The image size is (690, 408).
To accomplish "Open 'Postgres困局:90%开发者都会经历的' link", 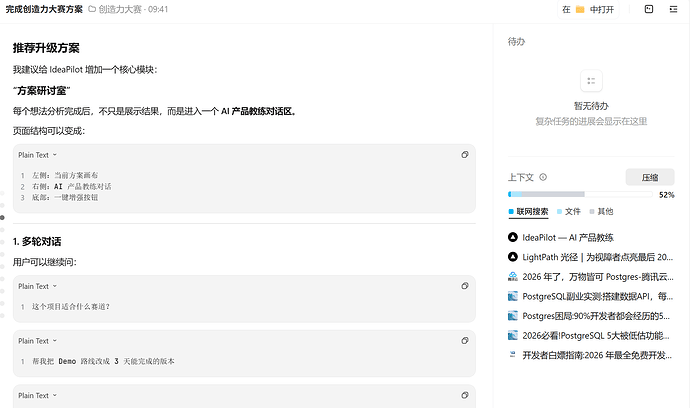I will tap(596, 316).
